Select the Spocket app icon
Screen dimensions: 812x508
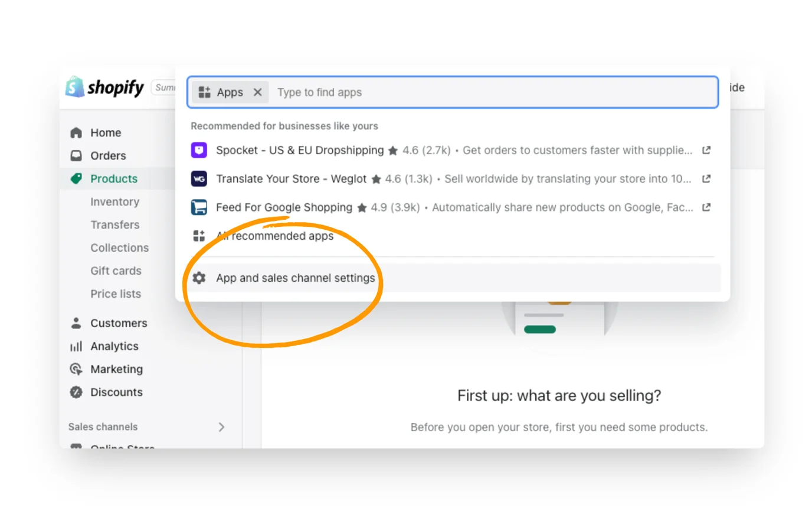(x=199, y=150)
